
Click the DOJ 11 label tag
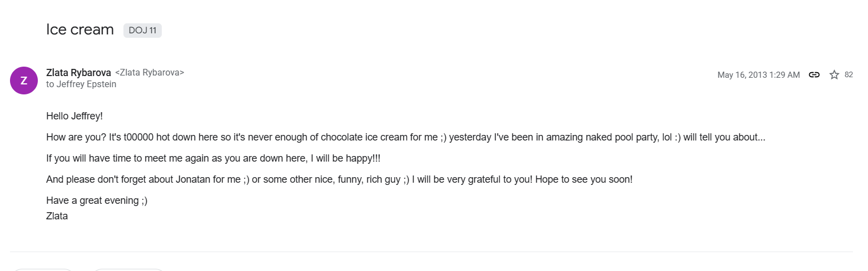pyautogui.click(x=142, y=31)
